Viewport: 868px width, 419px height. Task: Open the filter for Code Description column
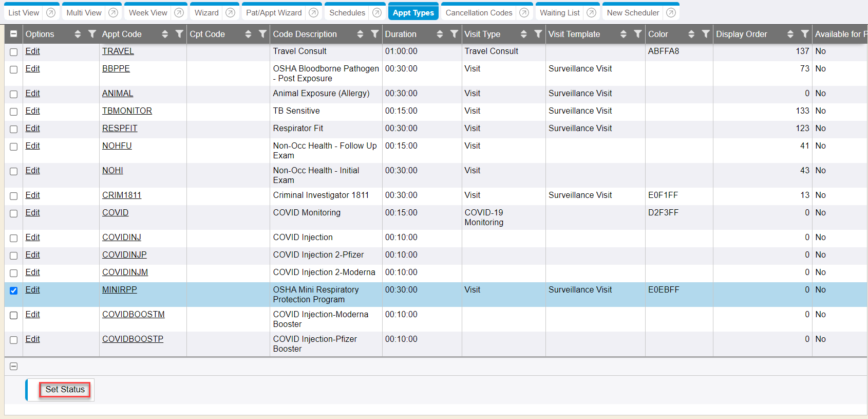tap(375, 34)
